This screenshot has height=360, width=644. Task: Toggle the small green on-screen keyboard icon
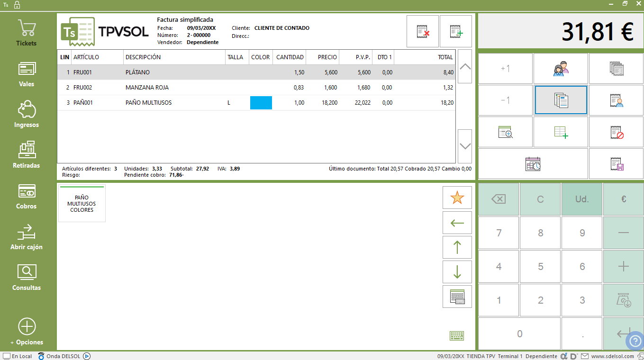(457, 336)
